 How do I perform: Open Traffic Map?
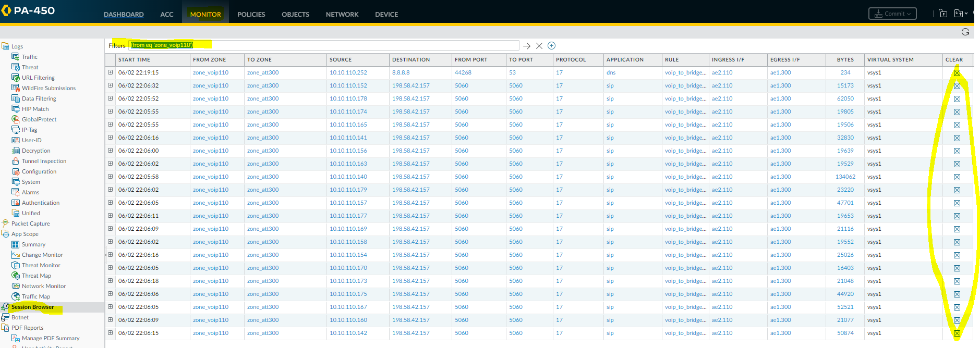point(36,296)
